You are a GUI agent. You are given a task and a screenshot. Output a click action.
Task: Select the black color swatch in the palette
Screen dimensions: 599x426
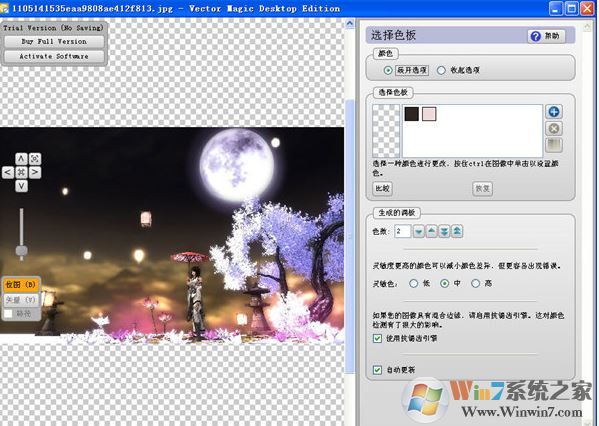[411, 114]
